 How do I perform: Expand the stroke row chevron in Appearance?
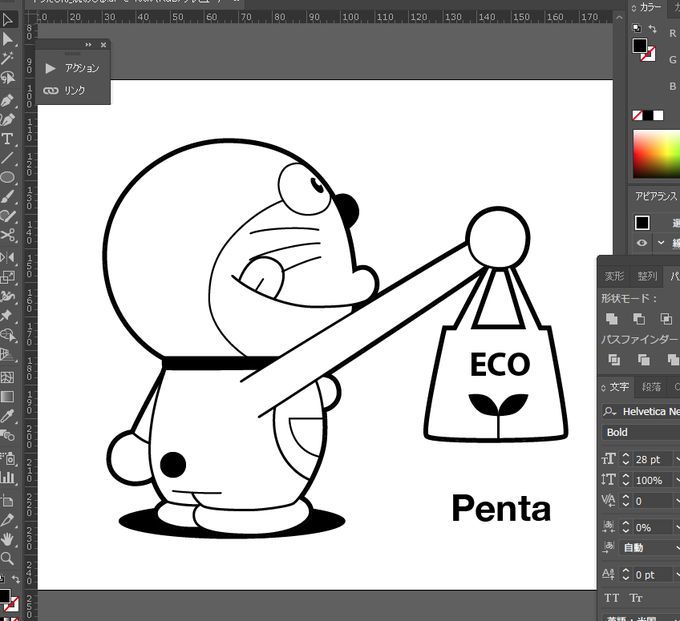click(660, 243)
